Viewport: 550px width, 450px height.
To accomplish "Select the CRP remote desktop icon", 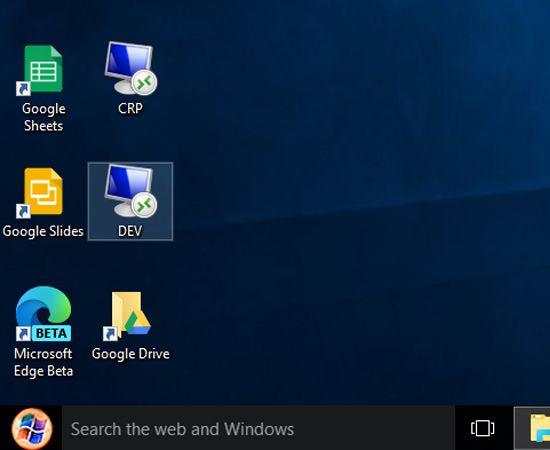I will [130, 68].
